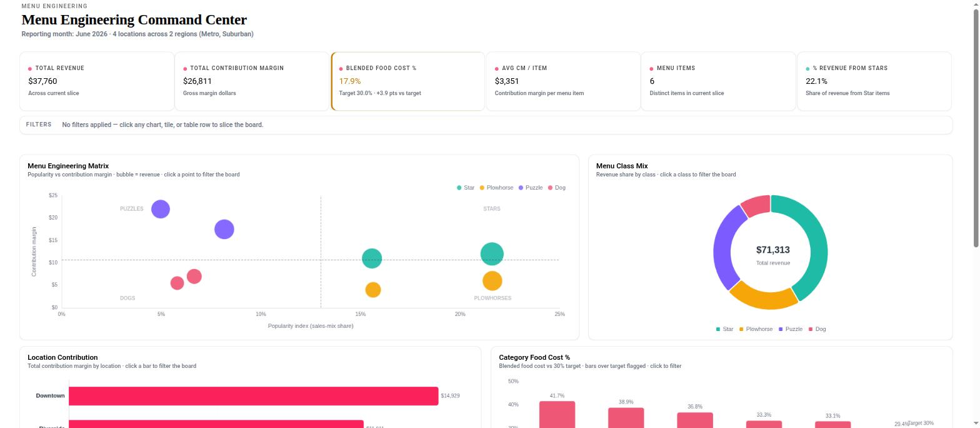Select the higher pink Dog bubble near $7
Image resolution: width=980 pixels, height=428 pixels.
[x=194, y=277]
